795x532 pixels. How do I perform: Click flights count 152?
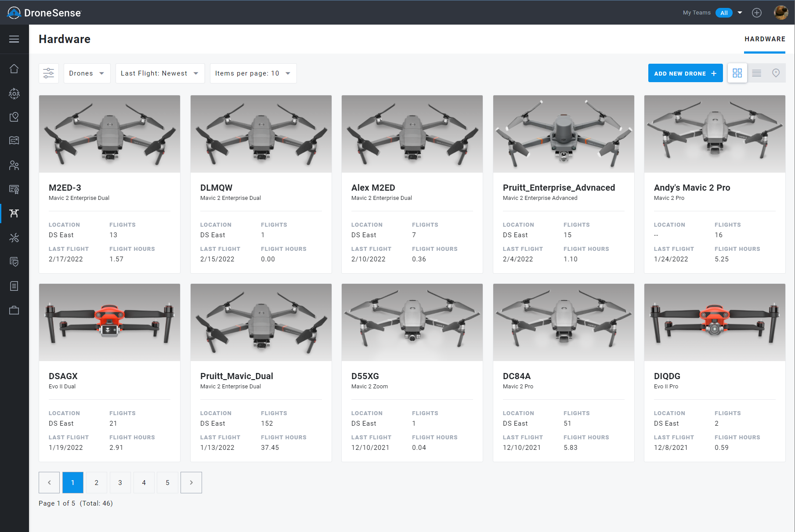267,423
